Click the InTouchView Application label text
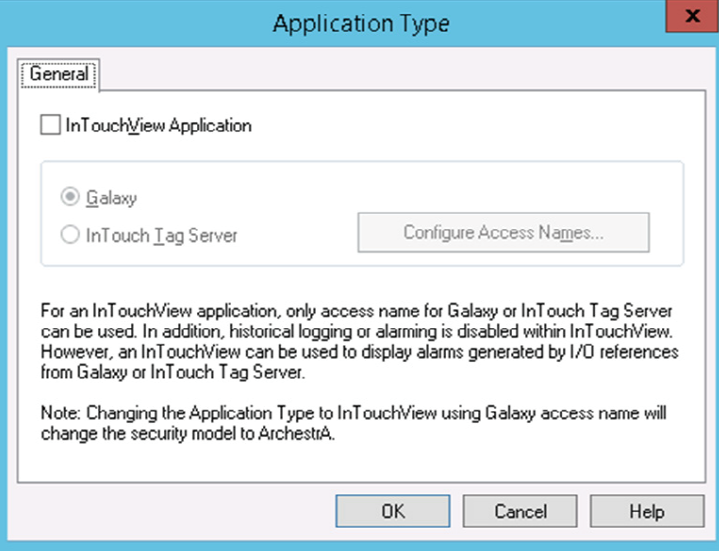Screen dimensions: 719x552 point(158,126)
